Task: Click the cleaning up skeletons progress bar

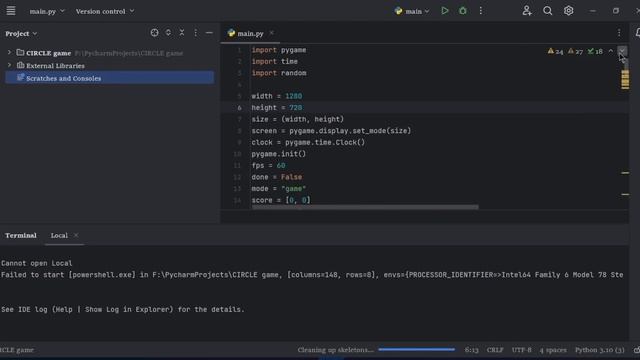Action: pyautogui.click(x=416, y=349)
